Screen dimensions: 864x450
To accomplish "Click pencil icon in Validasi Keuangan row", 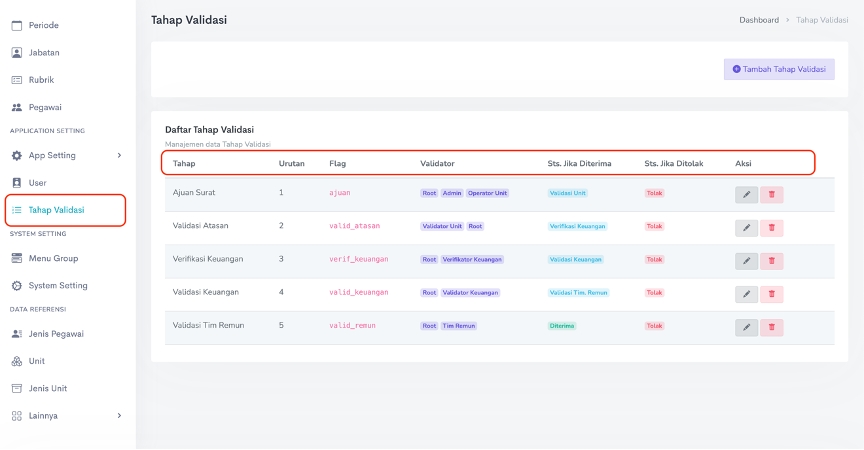I will 746,294.
